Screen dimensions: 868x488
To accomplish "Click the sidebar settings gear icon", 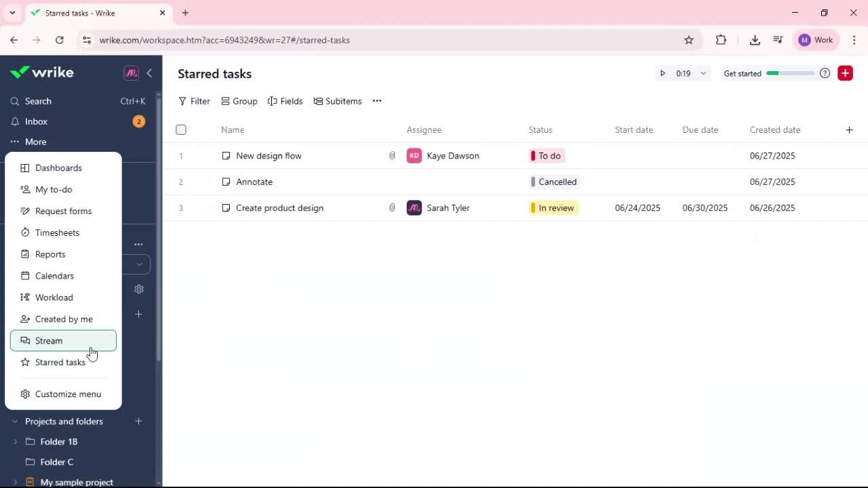I will [x=139, y=289].
